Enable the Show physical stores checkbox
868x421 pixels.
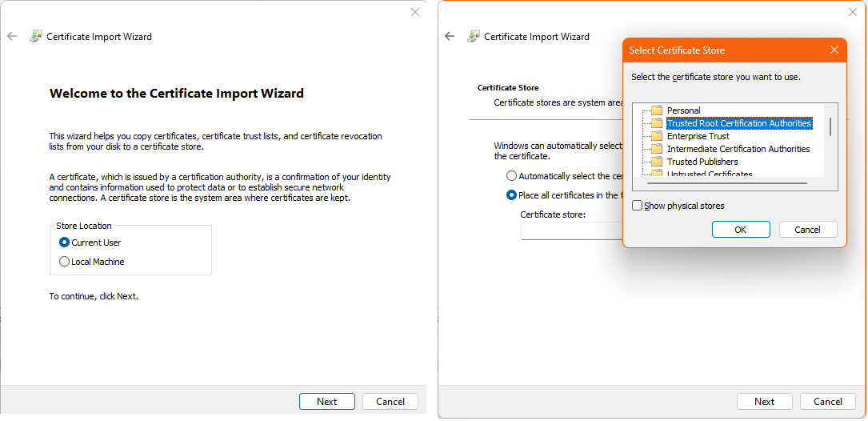tap(638, 206)
